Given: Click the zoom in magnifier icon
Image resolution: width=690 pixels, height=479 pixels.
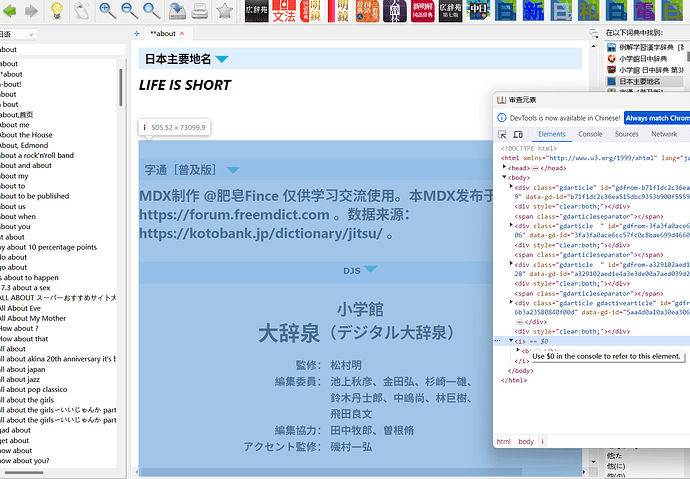Looking at the screenshot, I should [x=105, y=11].
